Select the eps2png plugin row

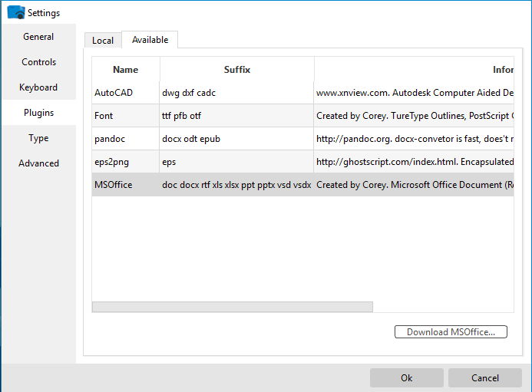(x=302, y=162)
